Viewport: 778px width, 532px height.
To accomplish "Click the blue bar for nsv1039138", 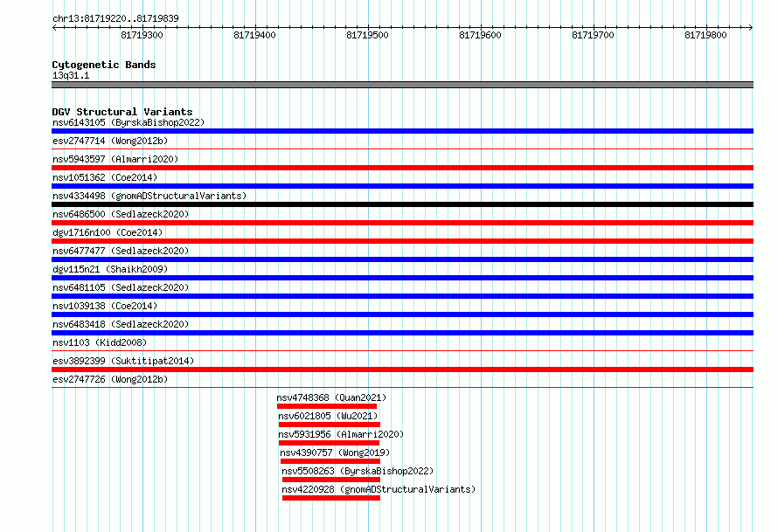I will 402,314.
